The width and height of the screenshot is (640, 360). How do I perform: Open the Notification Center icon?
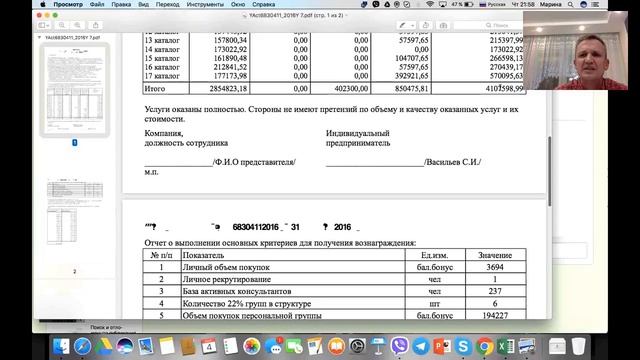coord(596,4)
